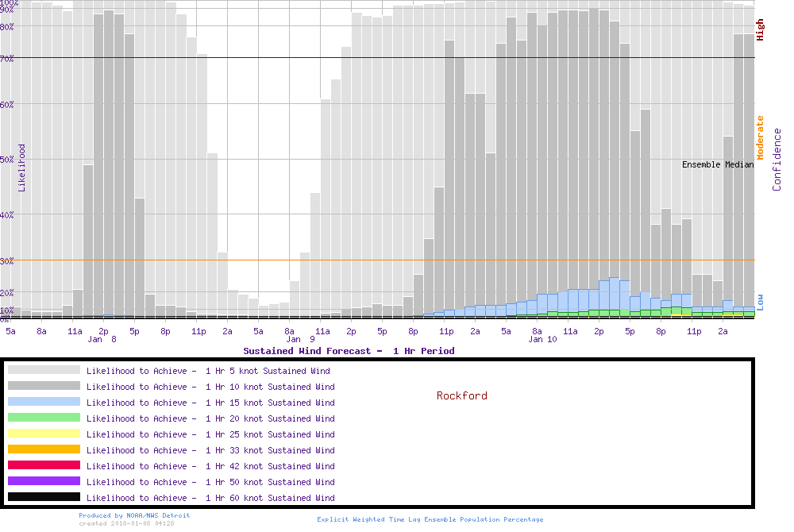Image resolution: width=794 pixels, height=532 pixels.
Task: Click the light gray 5 knot legend swatch
Action: [44, 370]
